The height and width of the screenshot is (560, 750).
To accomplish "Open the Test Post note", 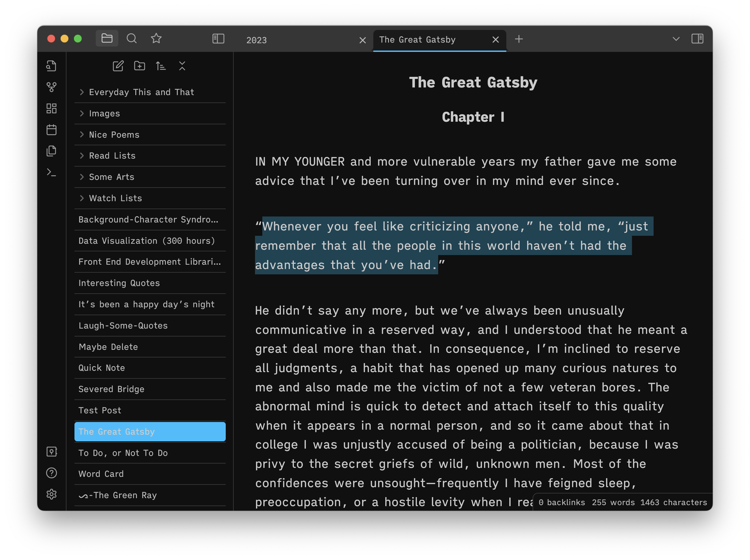I will click(150, 410).
